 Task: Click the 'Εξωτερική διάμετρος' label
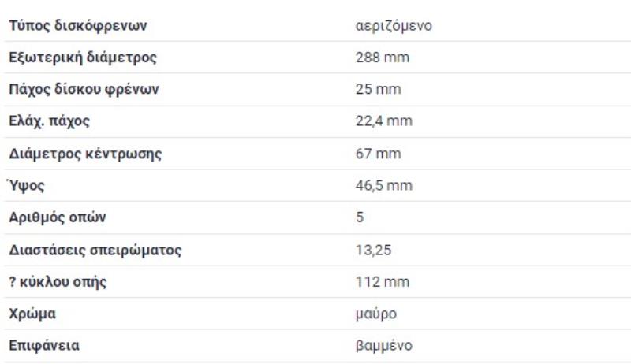click(83, 58)
